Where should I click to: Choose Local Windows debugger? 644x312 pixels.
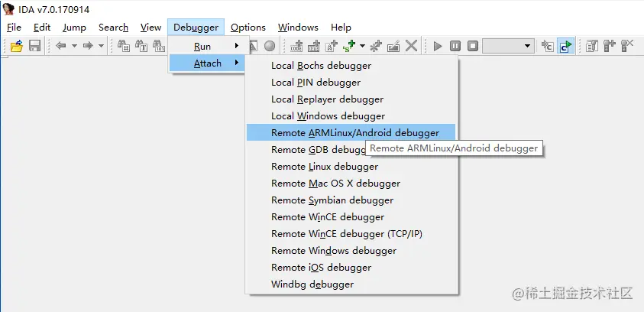coord(351,116)
